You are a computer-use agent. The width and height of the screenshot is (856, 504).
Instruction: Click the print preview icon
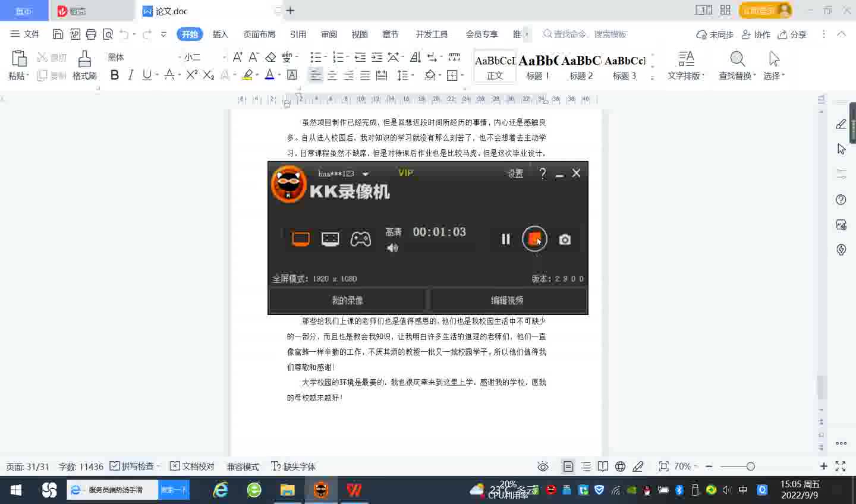[108, 34]
